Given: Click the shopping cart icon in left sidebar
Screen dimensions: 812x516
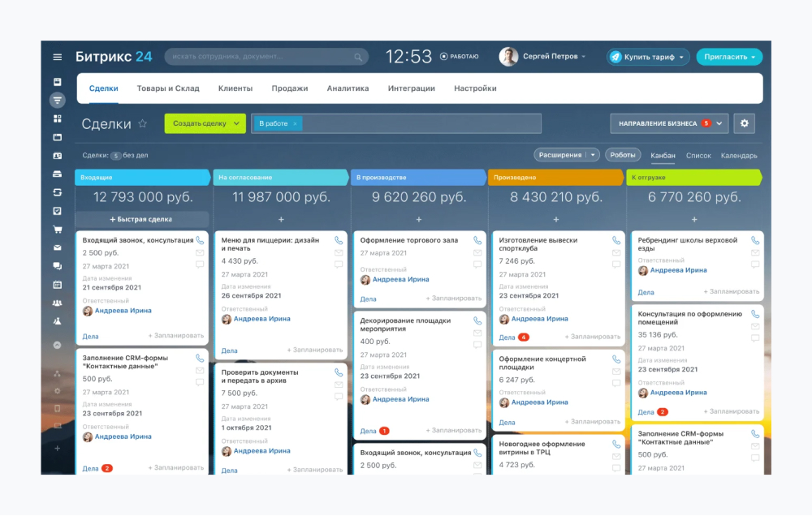Looking at the screenshot, I should coord(57,230).
